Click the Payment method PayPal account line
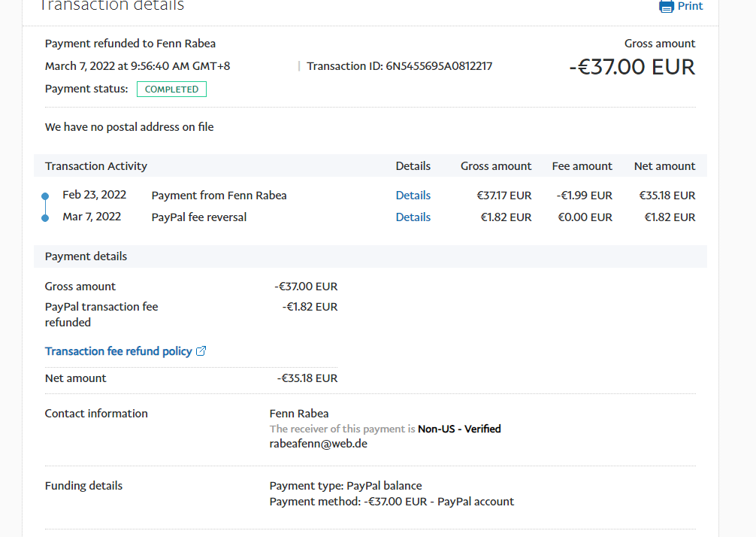Image resolution: width=756 pixels, height=537 pixels. pos(392,502)
